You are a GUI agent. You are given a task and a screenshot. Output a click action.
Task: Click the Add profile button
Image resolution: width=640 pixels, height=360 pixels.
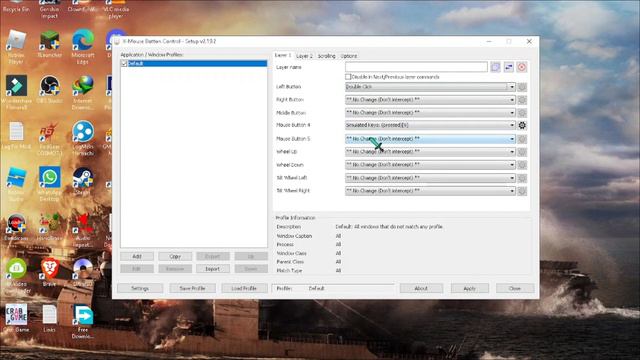click(137, 256)
